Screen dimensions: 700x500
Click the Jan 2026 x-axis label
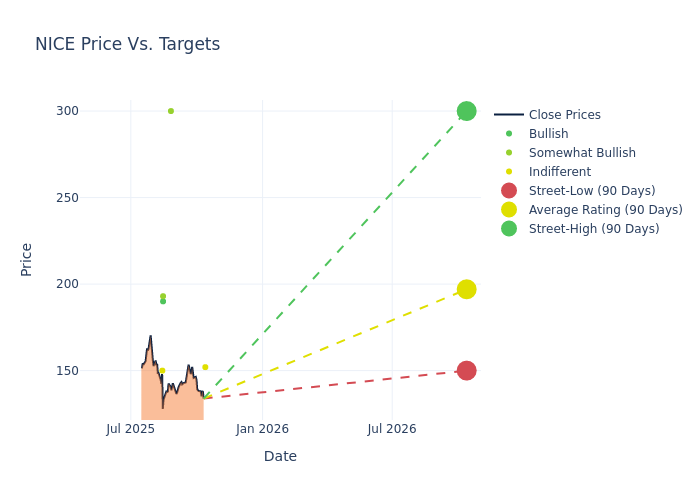pyautogui.click(x=262, y=429)
